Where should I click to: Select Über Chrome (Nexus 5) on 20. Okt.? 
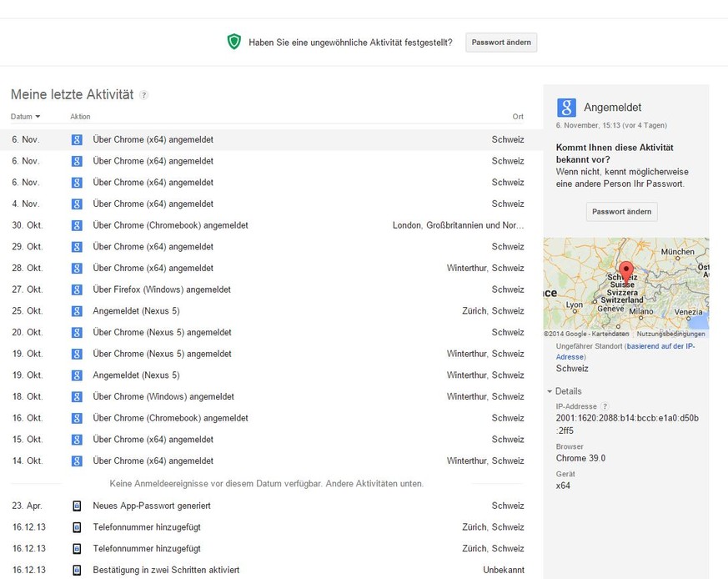click(162, 332)
